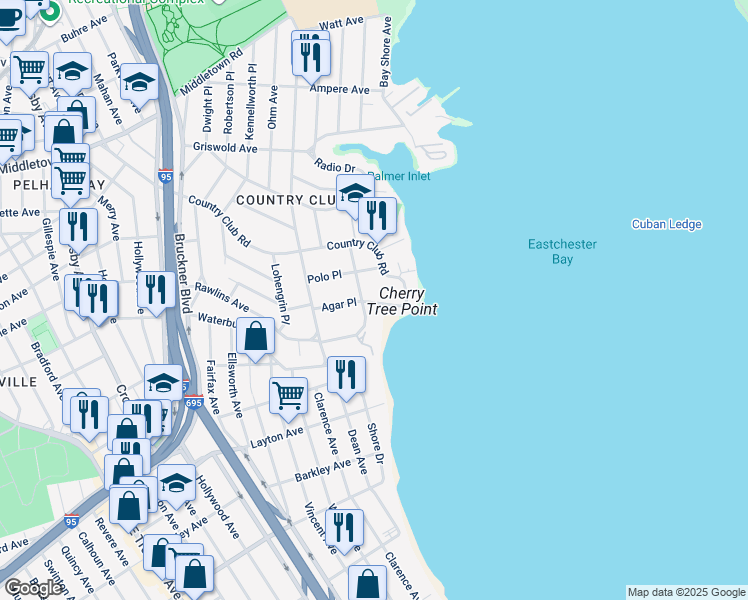Select the Eastchester Bay water label
The image size is (748, 600).
click(562, 251)
